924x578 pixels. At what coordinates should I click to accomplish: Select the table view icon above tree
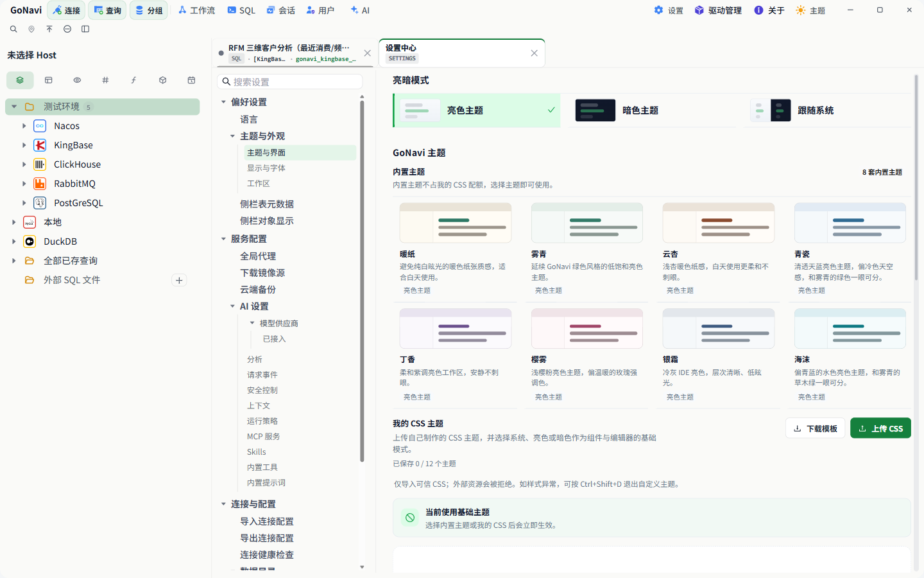[x=48, y=80]
